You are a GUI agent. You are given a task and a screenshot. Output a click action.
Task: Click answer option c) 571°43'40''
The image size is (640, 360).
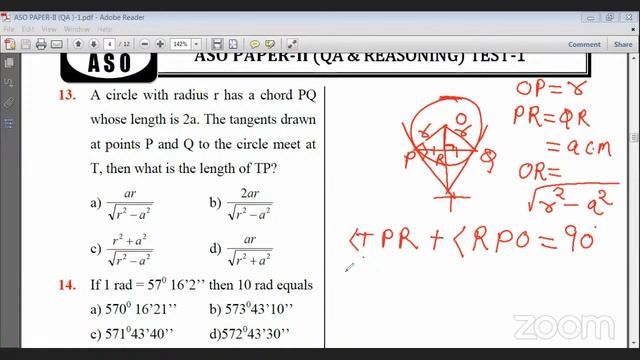coord(132,333)
